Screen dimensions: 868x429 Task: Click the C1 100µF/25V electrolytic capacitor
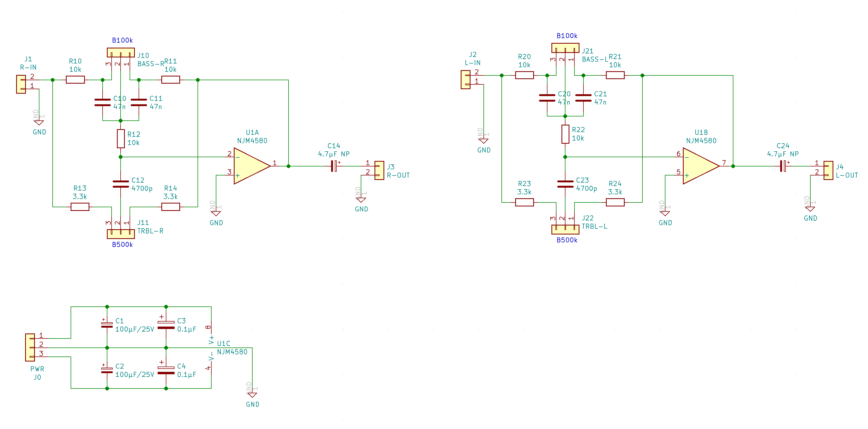107,324
